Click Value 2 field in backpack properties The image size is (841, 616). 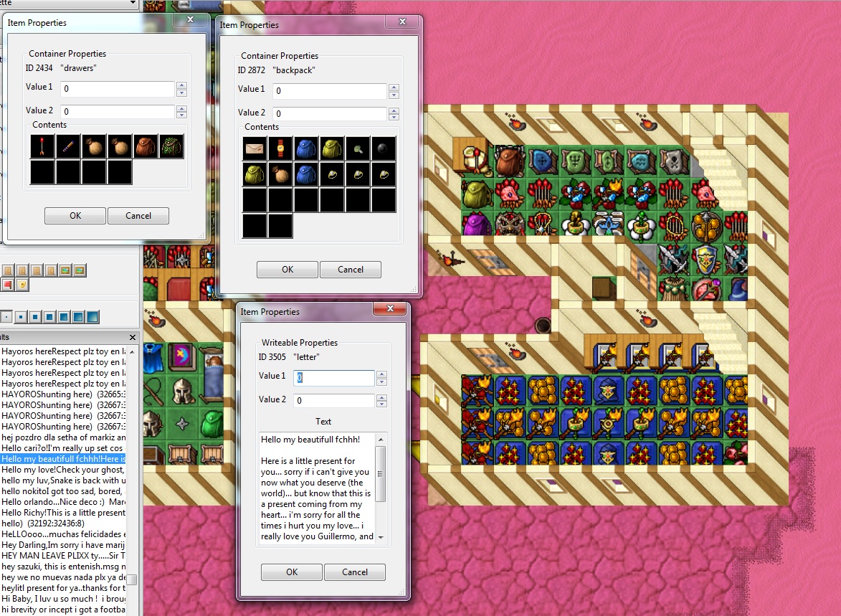coord(330,113)
